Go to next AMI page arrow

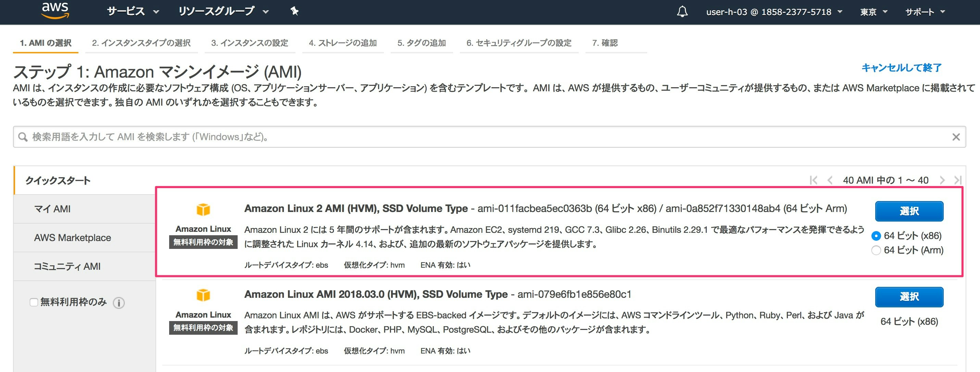coord(942,180)
